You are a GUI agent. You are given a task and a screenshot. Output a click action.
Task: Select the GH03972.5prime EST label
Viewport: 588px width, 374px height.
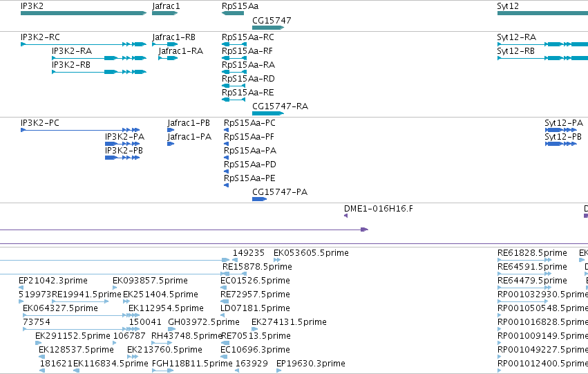point(204,323)
